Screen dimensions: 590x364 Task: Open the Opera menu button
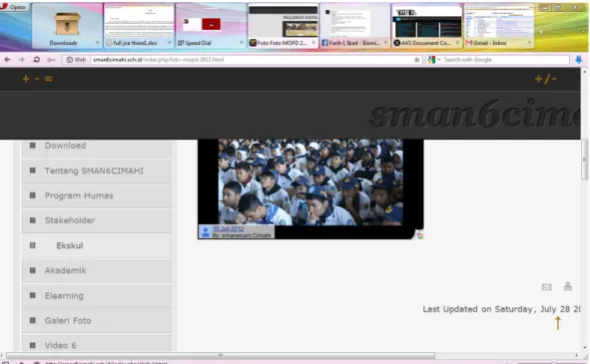pyautogui.click(x=14, y=6)
